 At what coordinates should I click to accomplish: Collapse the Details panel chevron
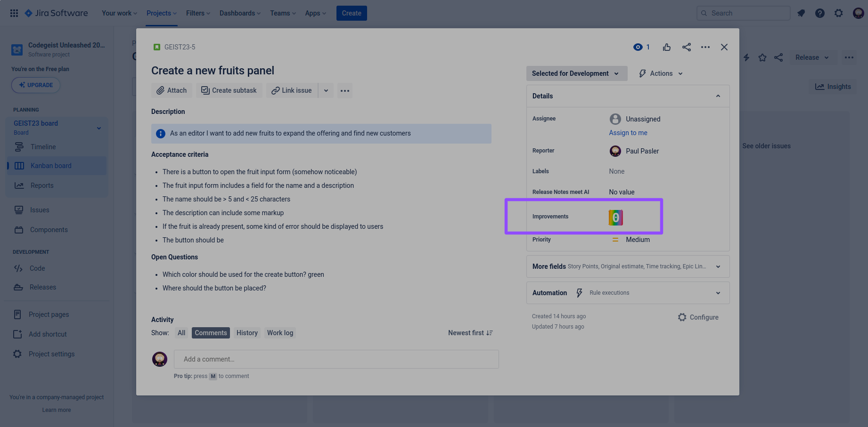coord(718,96)
